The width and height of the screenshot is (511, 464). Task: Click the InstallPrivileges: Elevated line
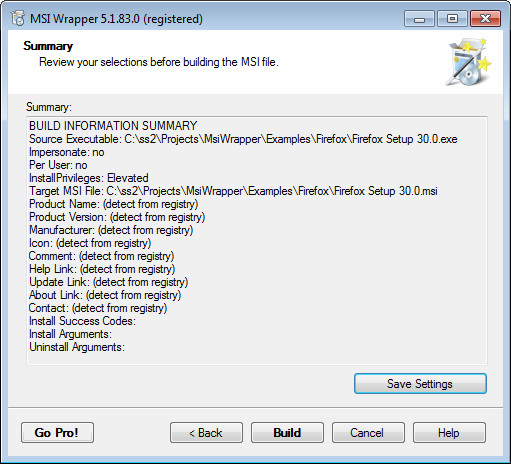89,178
